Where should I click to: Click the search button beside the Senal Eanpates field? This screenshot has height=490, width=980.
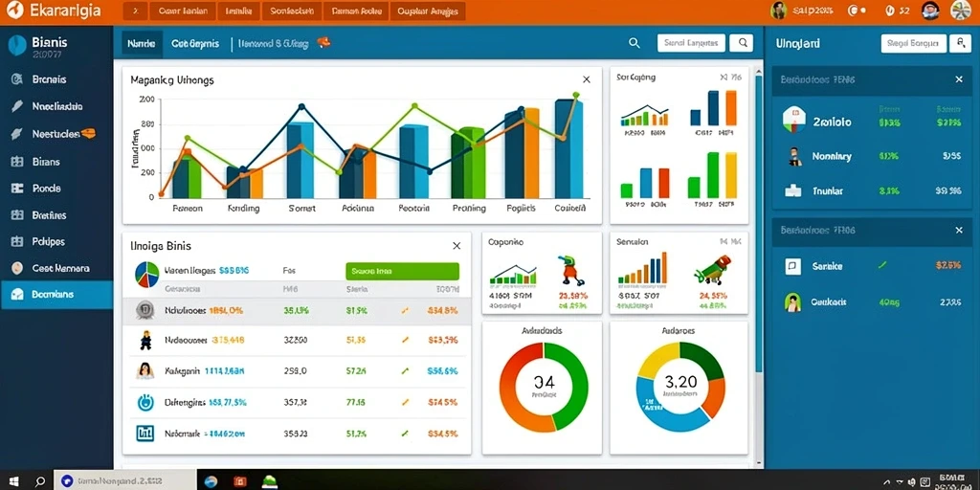pos(742,43)
